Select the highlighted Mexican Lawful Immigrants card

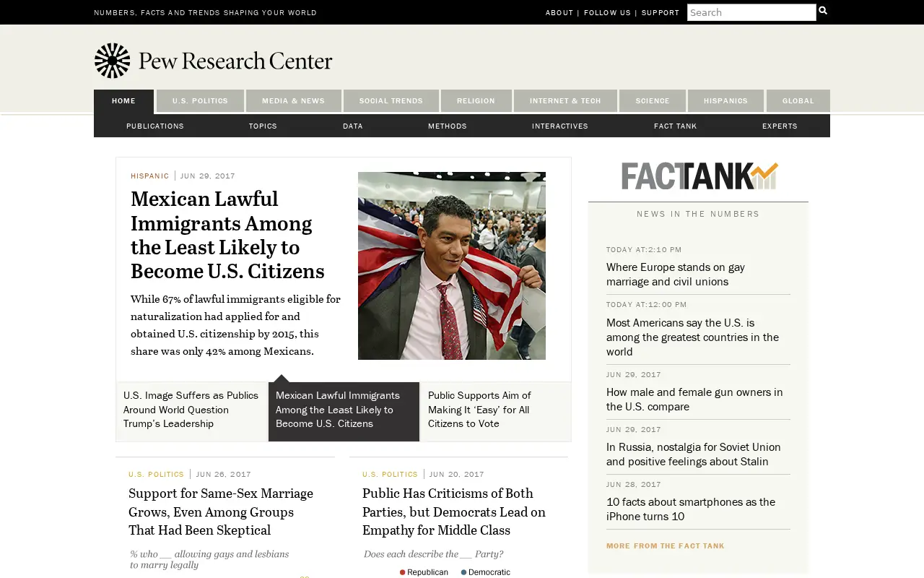point(344,410)
